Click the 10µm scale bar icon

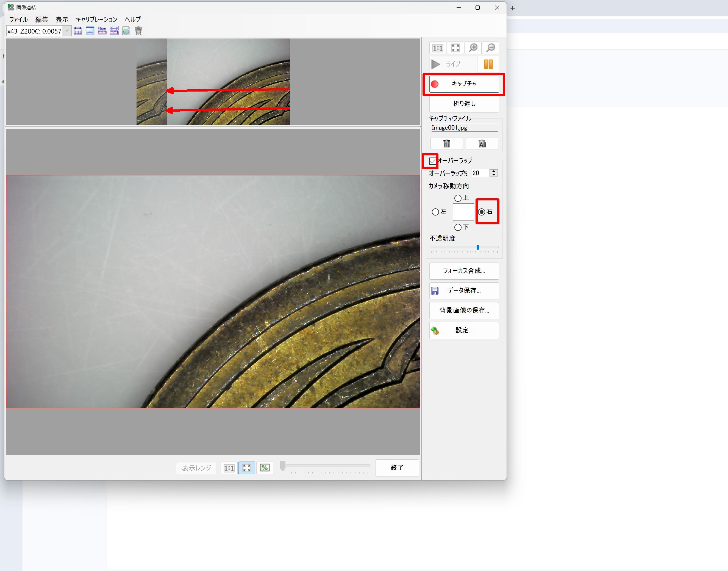(102, 31)
